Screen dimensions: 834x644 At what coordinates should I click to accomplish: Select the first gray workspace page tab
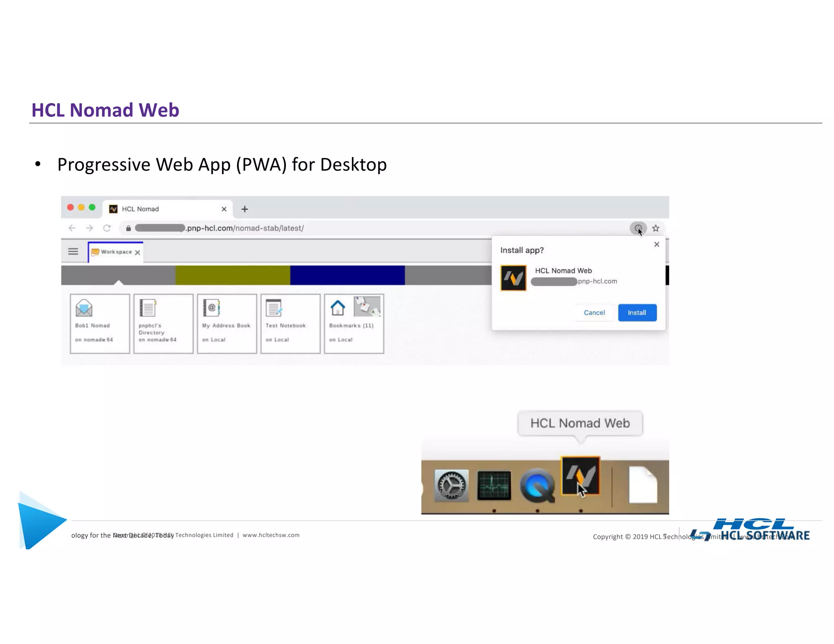pyautogui.click(x=118, y=275)
